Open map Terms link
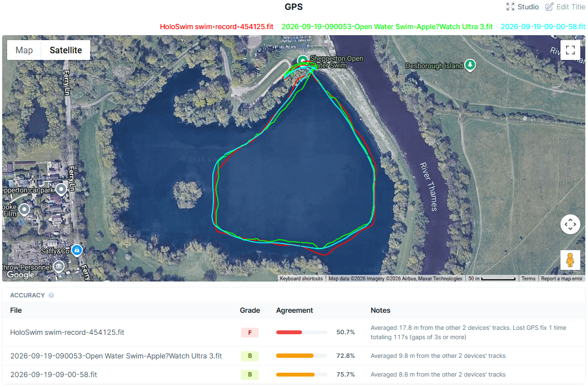 click(x=529, y=279)
